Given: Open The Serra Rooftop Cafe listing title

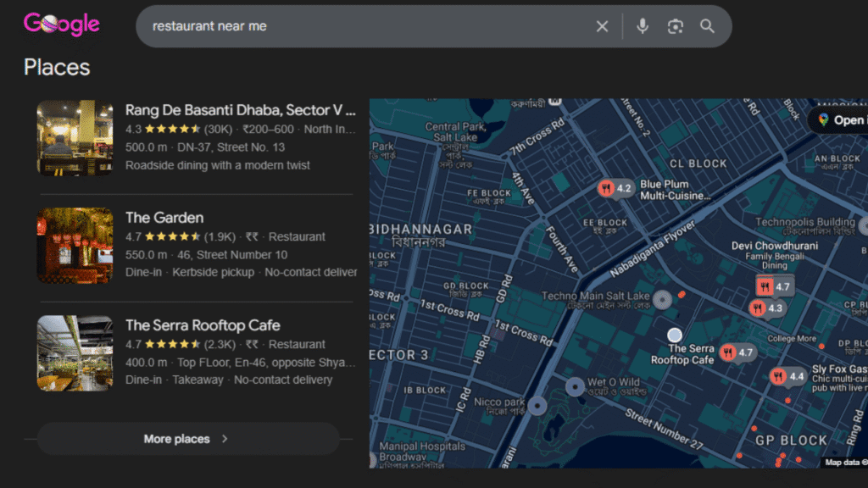Looking at the screenshot, I should (x=203, y=325).
